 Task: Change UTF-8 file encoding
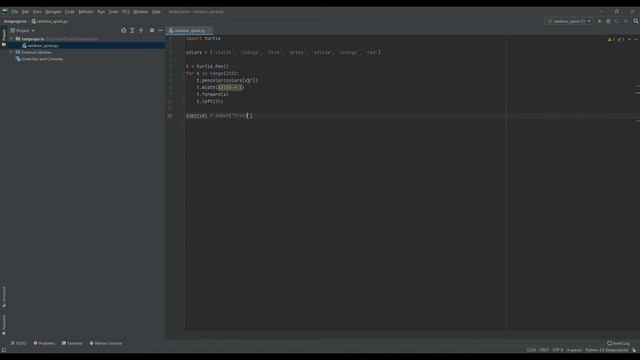click(558, 350)
